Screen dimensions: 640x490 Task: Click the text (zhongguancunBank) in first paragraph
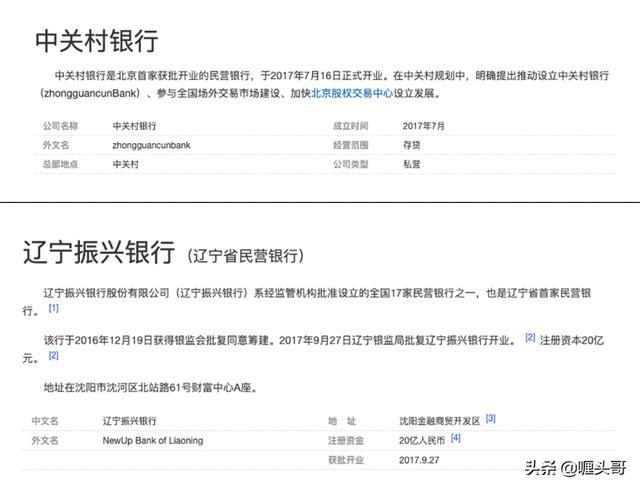pyautogui.click(x=90, y=94)
